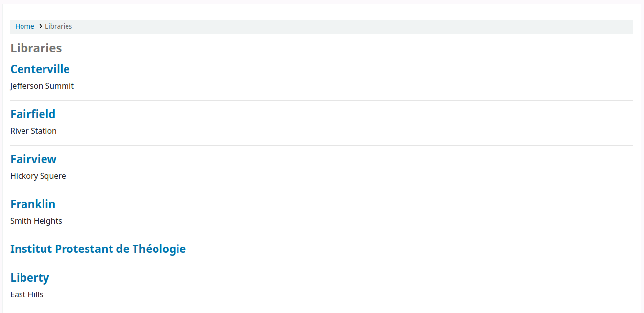Click the River Station branch label

click(x=33, y=131)
